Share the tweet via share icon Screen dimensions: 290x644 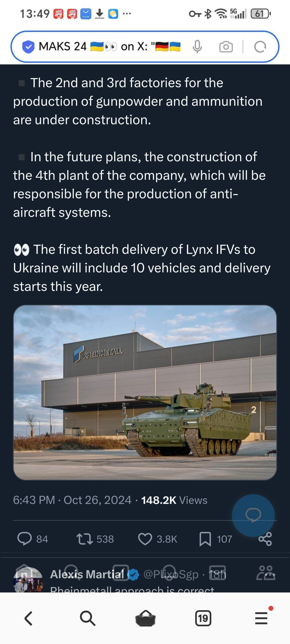[x=265, y=539]
